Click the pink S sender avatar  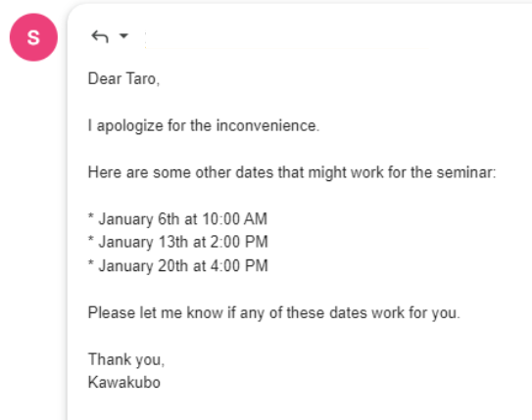(33, 37)
